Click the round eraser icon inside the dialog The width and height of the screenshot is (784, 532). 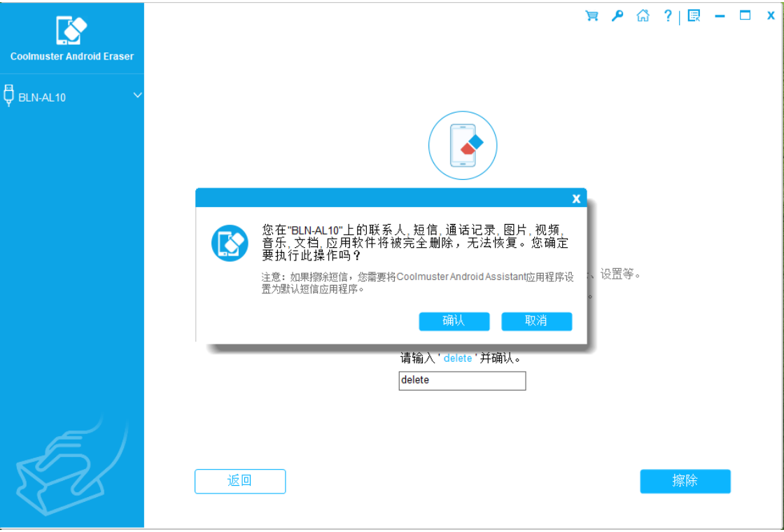click(230, 243)
